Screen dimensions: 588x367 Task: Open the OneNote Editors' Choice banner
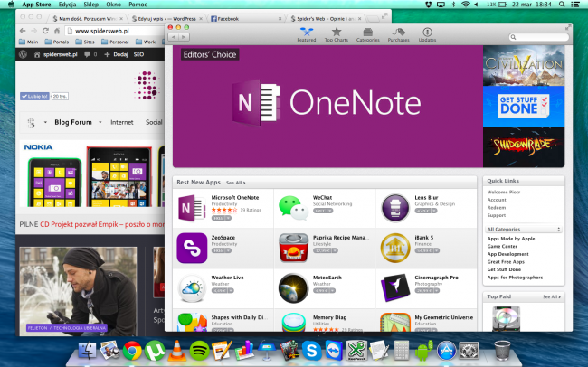(327, 107)
